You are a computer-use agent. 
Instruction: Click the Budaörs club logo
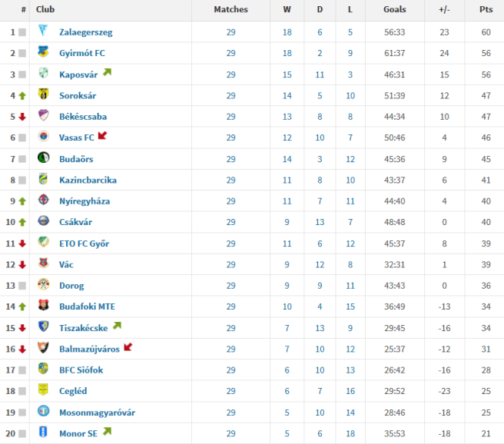coord(43,158)
